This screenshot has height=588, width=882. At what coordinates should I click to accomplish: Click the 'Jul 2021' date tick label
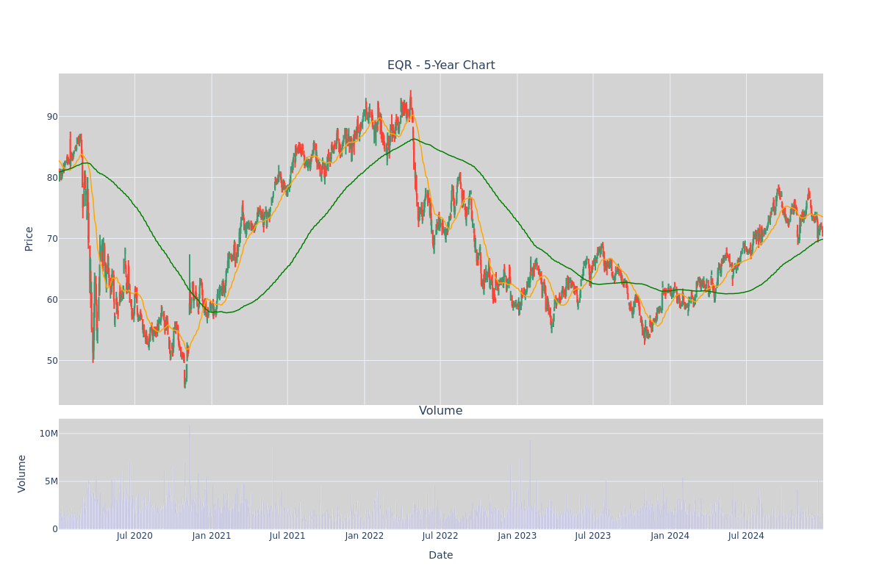[287, 536]
